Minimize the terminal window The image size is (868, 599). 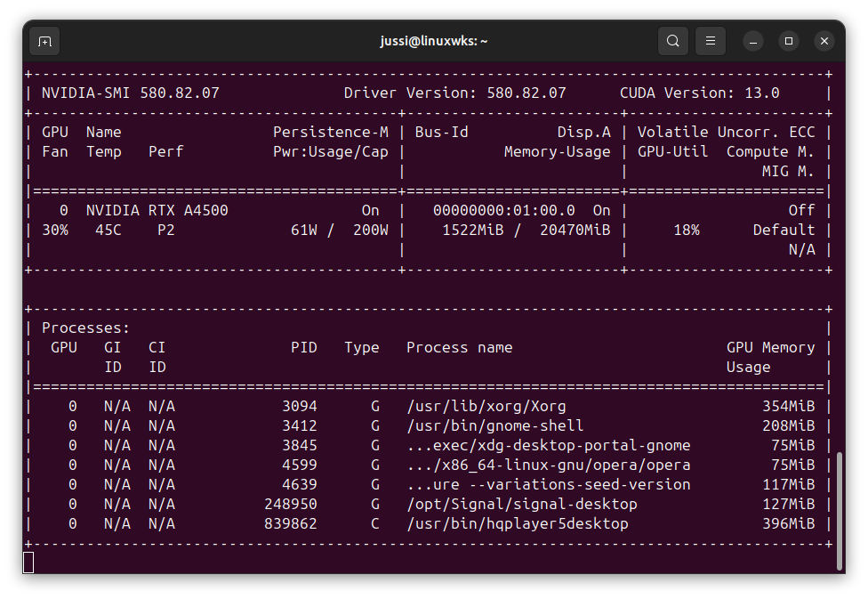click(753, 41)
